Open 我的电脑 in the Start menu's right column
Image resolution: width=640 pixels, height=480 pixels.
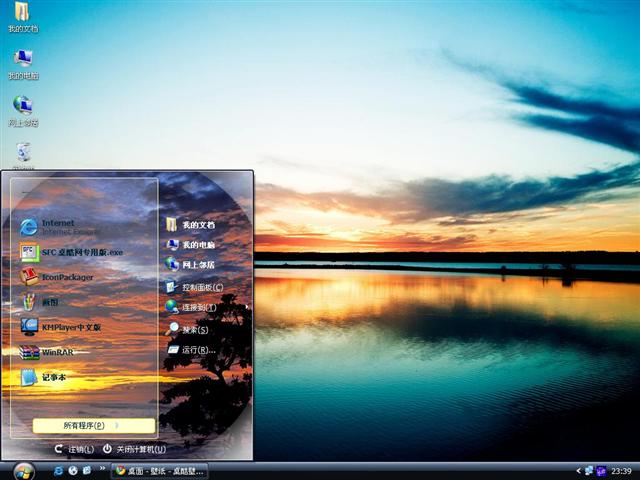(x=190, y=244)
